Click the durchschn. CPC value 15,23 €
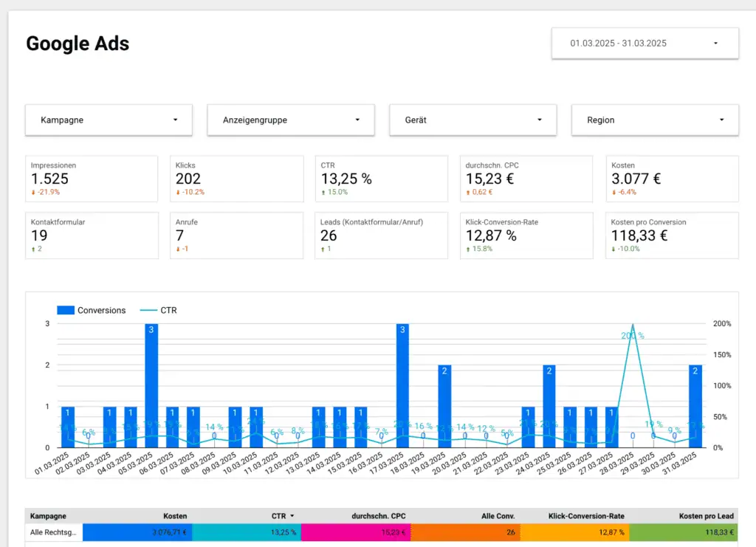 489,179
